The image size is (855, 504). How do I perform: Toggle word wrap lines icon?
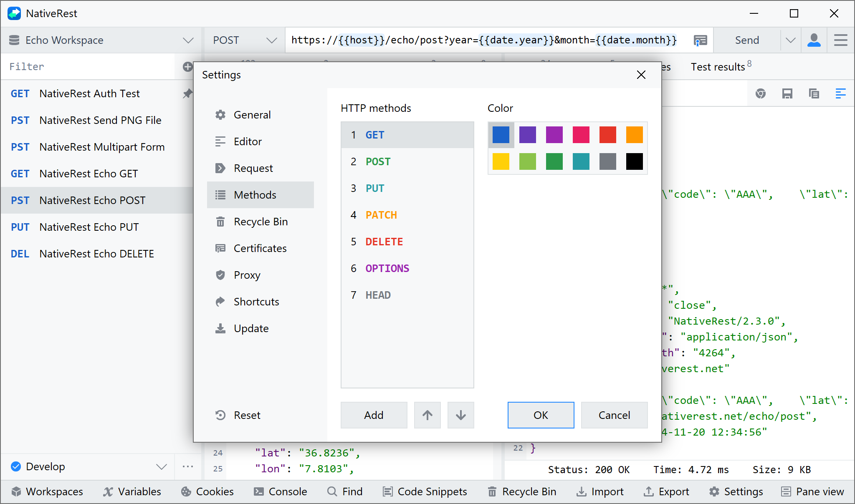(840, 93)
